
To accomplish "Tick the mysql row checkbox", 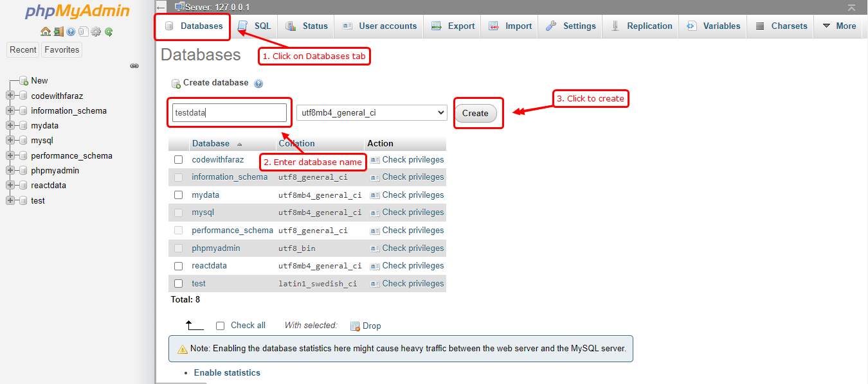I will tap(178, 213).
